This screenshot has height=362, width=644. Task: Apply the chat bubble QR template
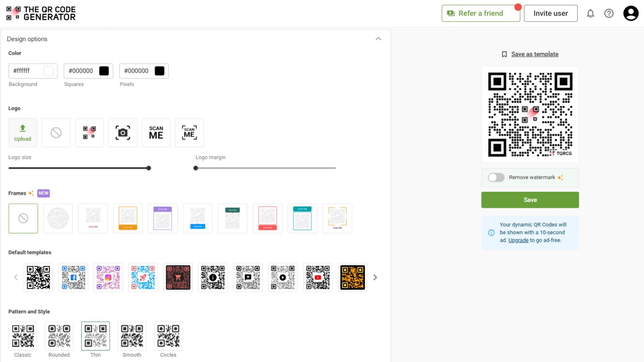tap(248, 278)
